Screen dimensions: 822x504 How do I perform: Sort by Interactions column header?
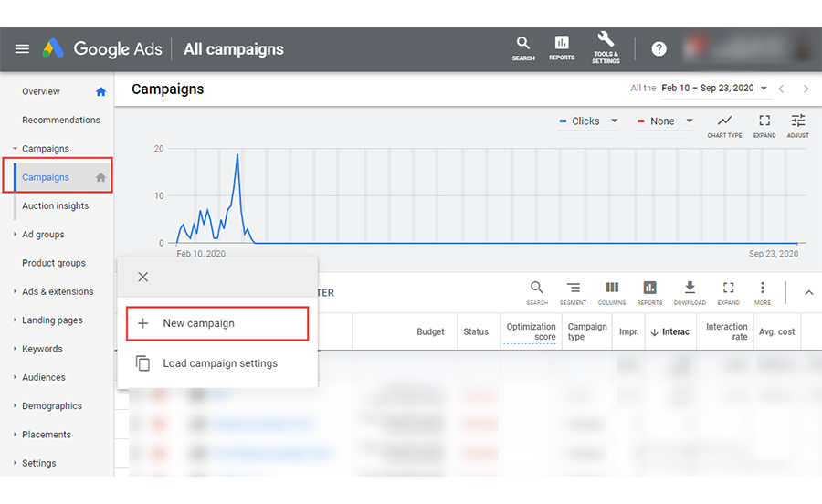point(671,331)
